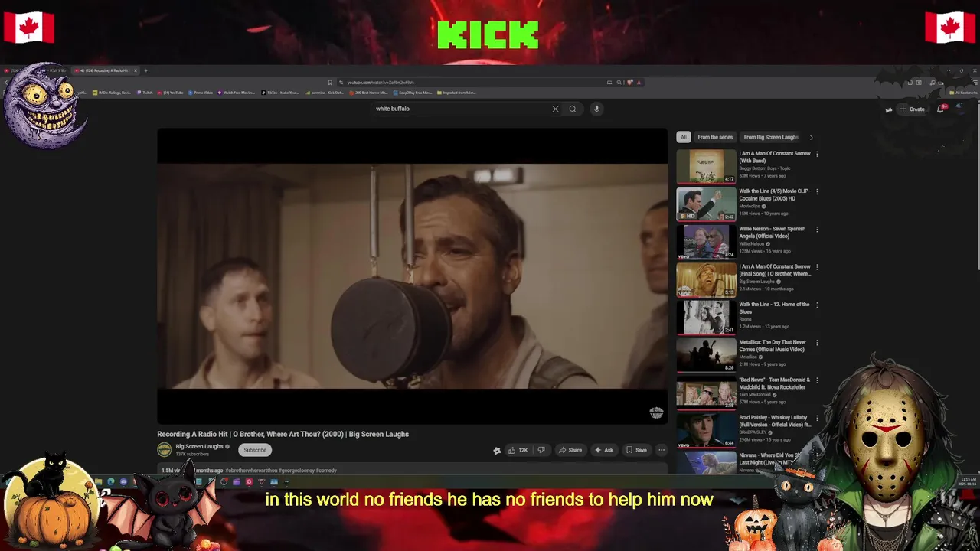Open options menu for Willie Nelson video
980x551 pixels.
(817, 229)
